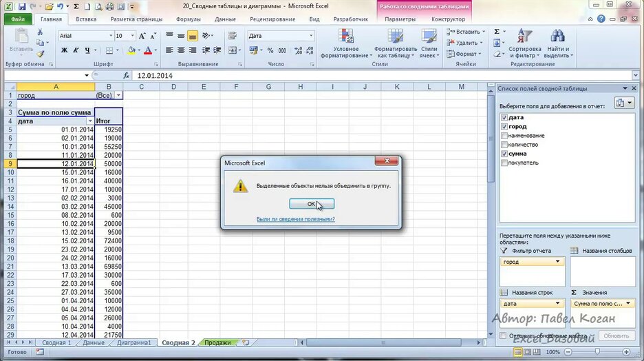Toggle Отложить обновление макета checkbox
The height and width of the screenshot is (361, 644).
click(x=503, y=336)
